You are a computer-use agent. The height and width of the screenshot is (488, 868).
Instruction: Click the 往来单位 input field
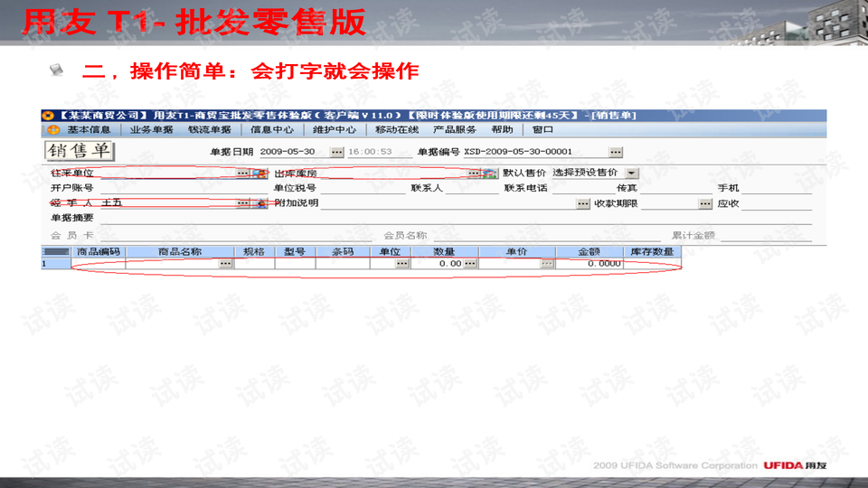[x=168, y=174]
